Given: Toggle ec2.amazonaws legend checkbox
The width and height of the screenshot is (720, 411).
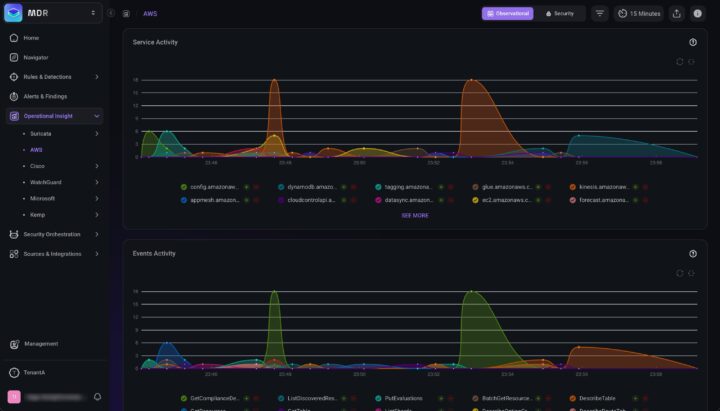Looking at the screenshot, I should pyautogui.click(x=475, y=200).
